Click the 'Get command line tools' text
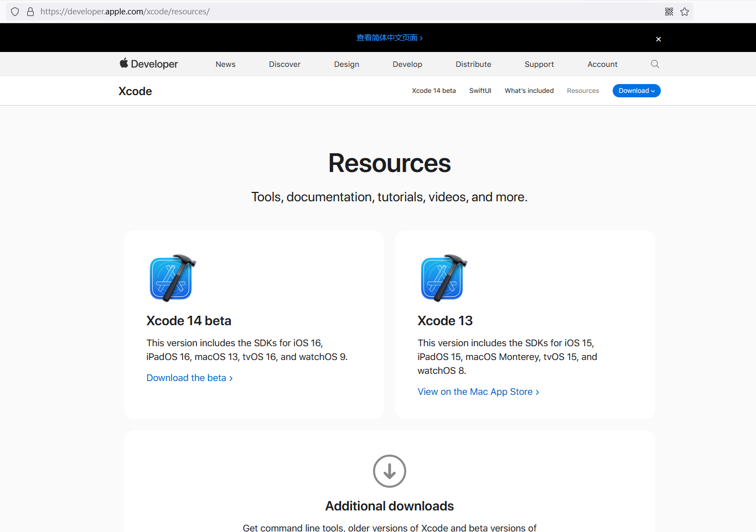This screenshot has height=532, width=756. click(x=390, y=528)
